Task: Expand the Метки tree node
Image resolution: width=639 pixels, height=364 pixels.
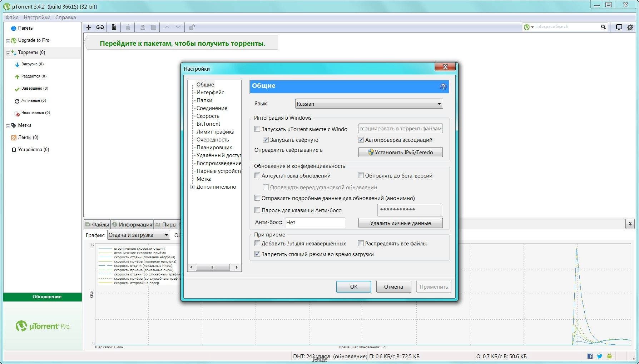Action: [x=8, y=126]
